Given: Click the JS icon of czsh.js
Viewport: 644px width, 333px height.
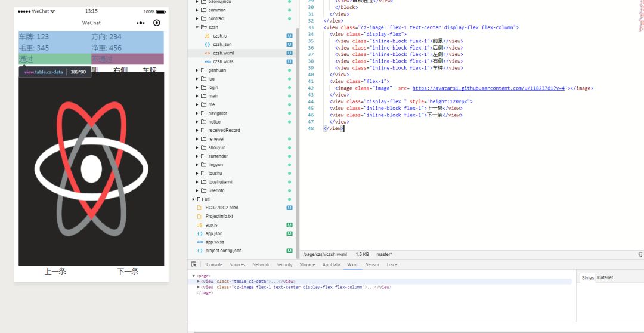Looking at the screenshot, I should pos(207,36).
